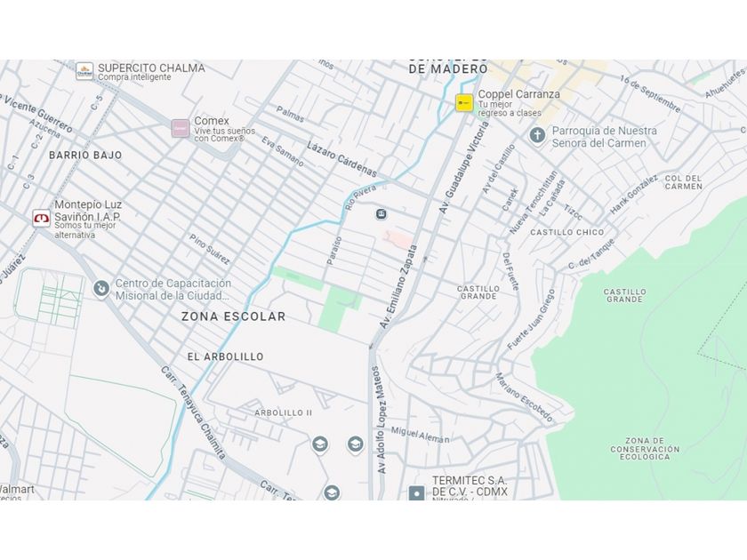Viewport: 747px width, 560px height.
Task: Select the right school cap icon near Av. Adolfo López Mateos
Action: click(x=355, y=444)
